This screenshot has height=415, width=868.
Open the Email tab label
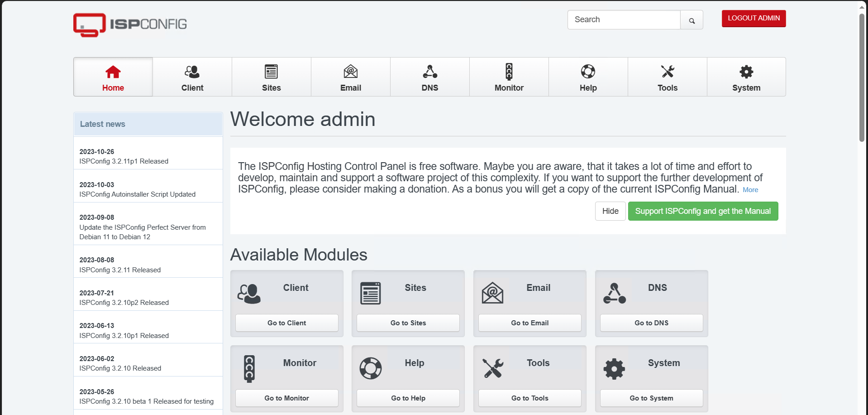click(x=351, y=88)
